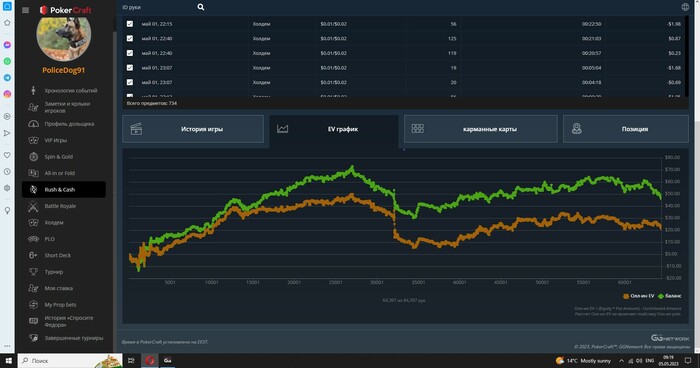
Task: Click the VIP Игры cards icon
Action: pyautogui.click(x=33, y=140)
